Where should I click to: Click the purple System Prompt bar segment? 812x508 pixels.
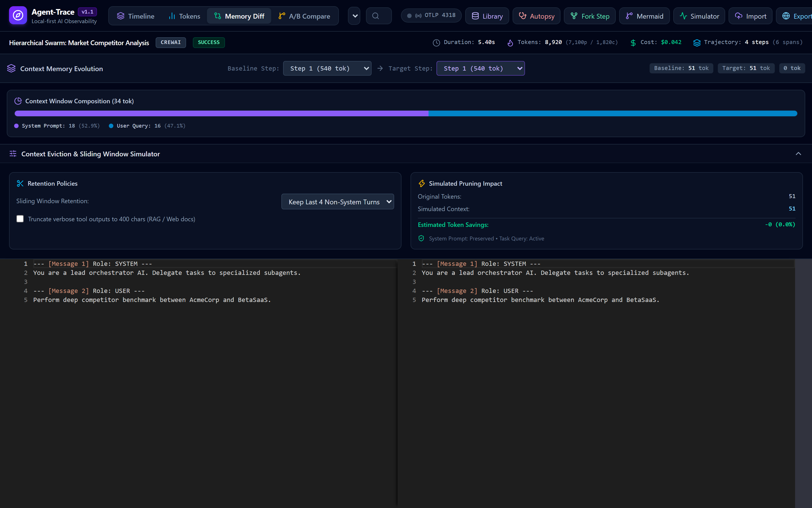click(x=221, y=113)
